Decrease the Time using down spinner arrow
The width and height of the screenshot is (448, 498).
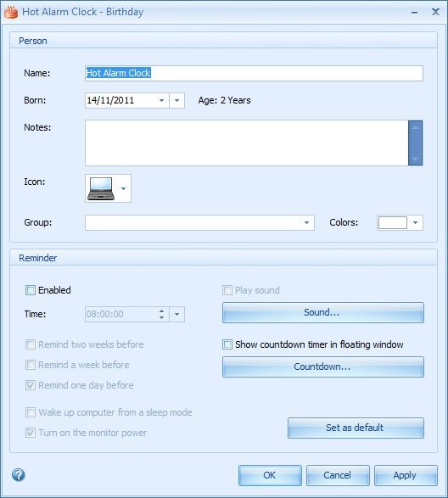point(162,317)
